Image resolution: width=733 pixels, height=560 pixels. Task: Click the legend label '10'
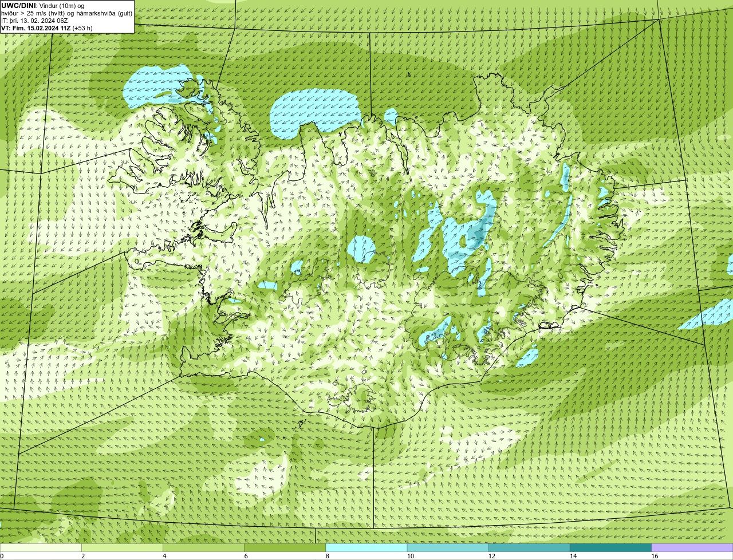(411, 556)
